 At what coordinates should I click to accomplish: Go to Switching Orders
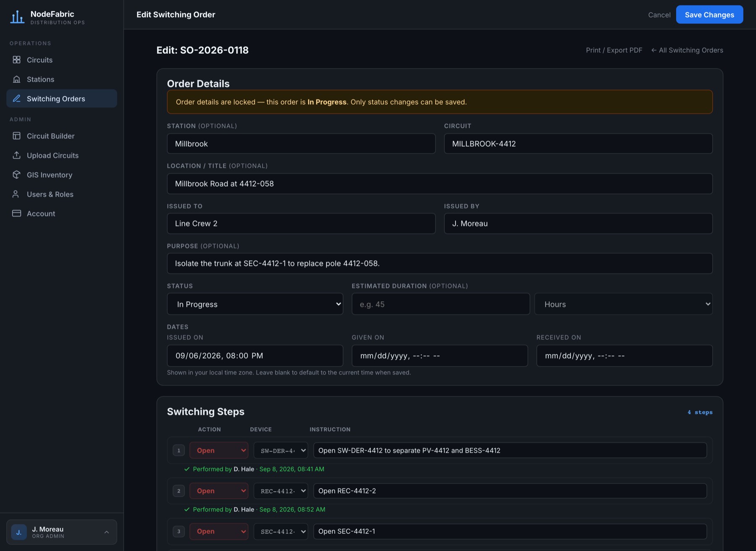[62, 98]
